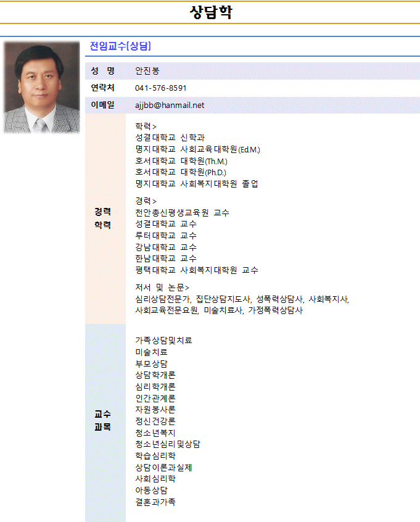Image resolution: width=420 pixels, height=522 pixels.
Task: Select the course 아동상담
Action: click(x=151, y=491)
